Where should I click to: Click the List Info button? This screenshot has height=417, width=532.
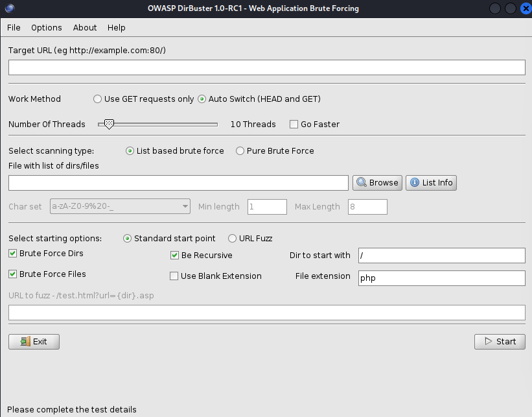pyautogui.click(x=431, y=183)
